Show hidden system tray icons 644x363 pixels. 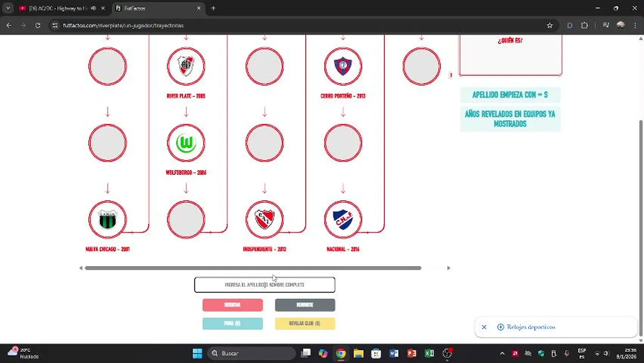502,353
